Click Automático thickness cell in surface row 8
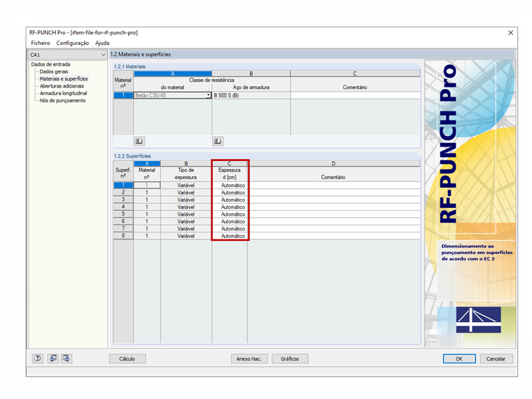Image resolution: width=532 pixels, height=399 pixels. (x=230, y=236)
